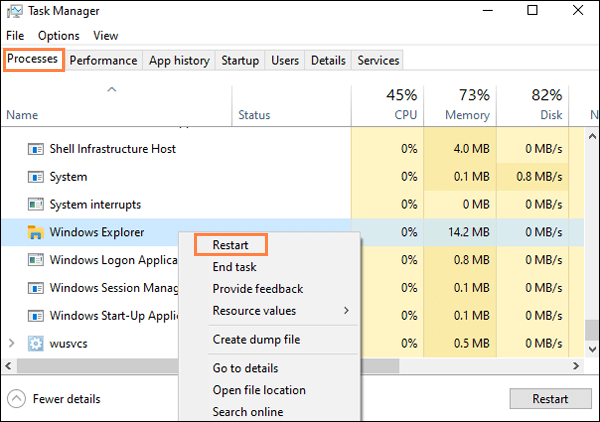Image resolution: width=600 pixels, height=422 pixels.
Task: Click the Task Manager title bar icon
Action: coord(15,11)
